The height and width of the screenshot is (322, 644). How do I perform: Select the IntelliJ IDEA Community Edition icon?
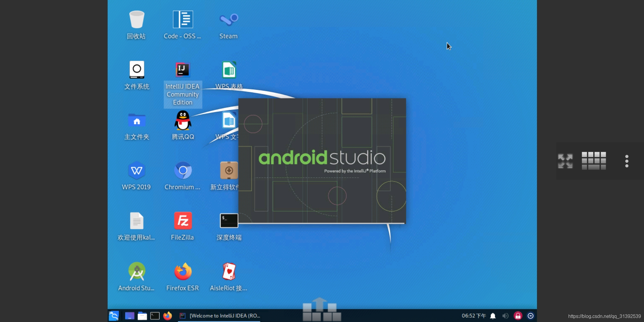(183, 70)
